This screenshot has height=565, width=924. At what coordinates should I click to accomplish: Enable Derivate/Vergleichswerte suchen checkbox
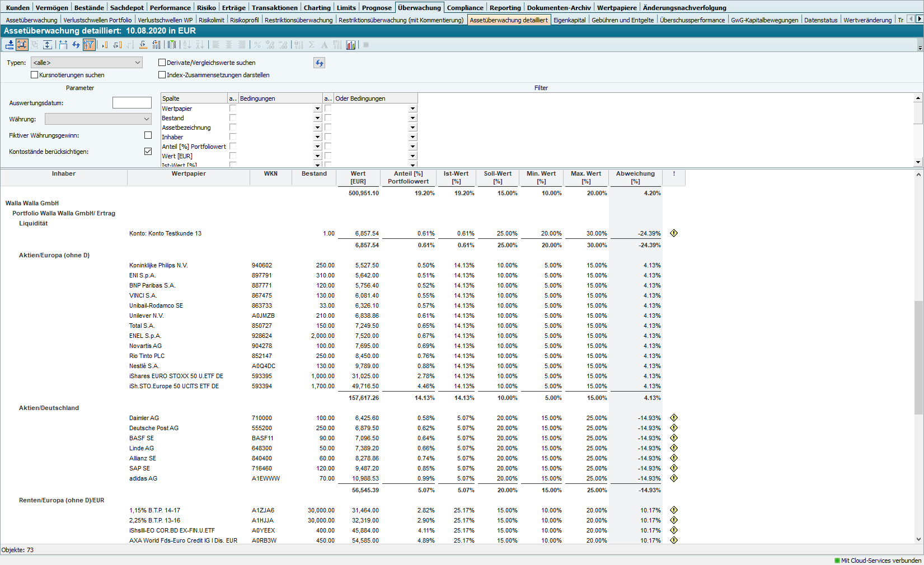(x=162, y=63)
